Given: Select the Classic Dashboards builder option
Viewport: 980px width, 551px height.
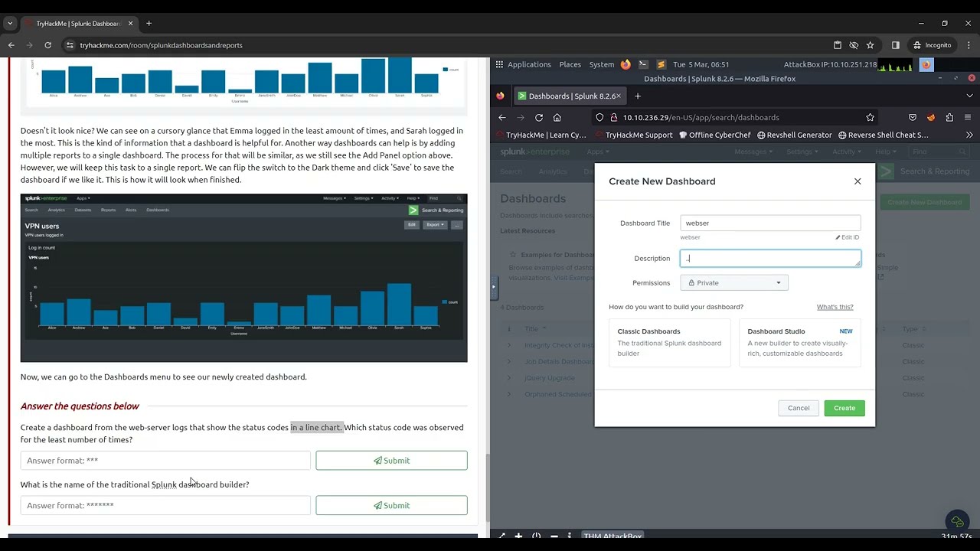Looking at the screenshot, I should [x=670, y=343].
